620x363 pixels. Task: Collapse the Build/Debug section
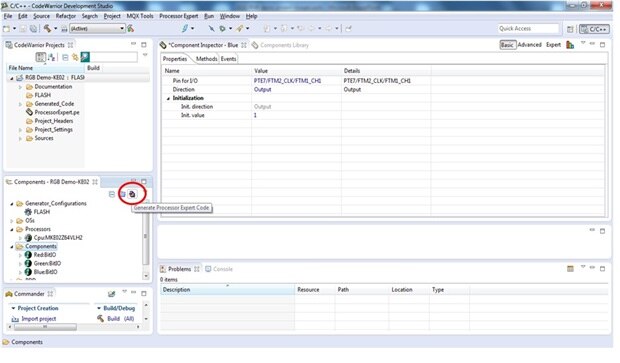click(x=99, y=308)
